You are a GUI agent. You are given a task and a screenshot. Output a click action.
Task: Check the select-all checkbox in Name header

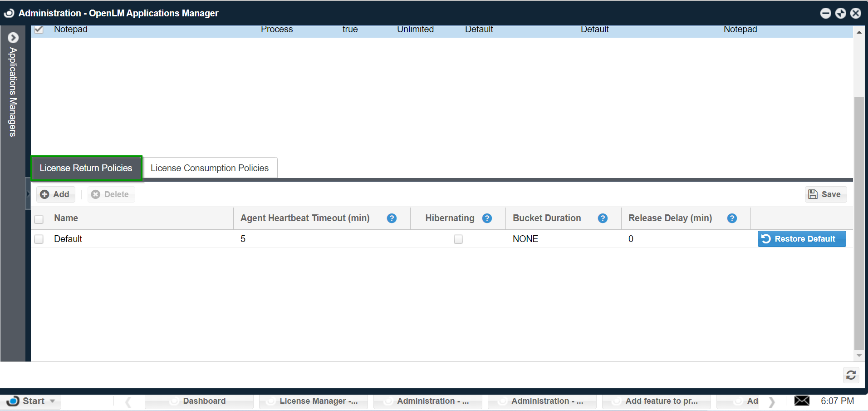point(39,219)
